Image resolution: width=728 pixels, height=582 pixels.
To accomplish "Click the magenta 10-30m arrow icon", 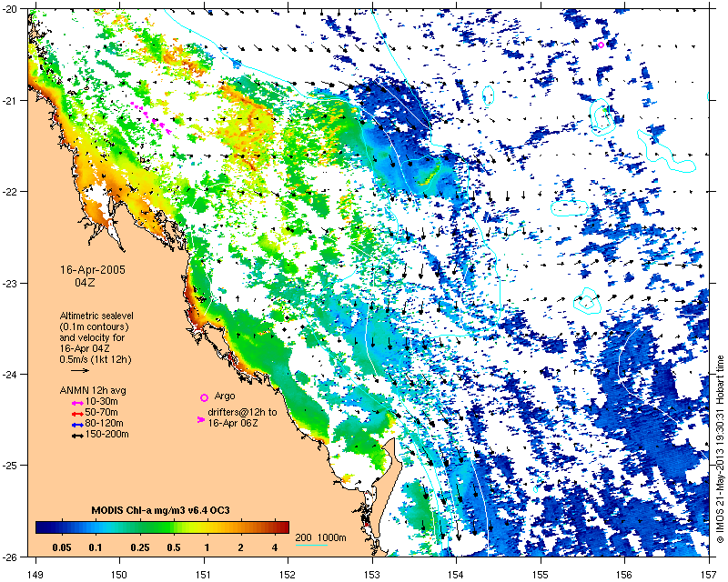I will 77,402.
